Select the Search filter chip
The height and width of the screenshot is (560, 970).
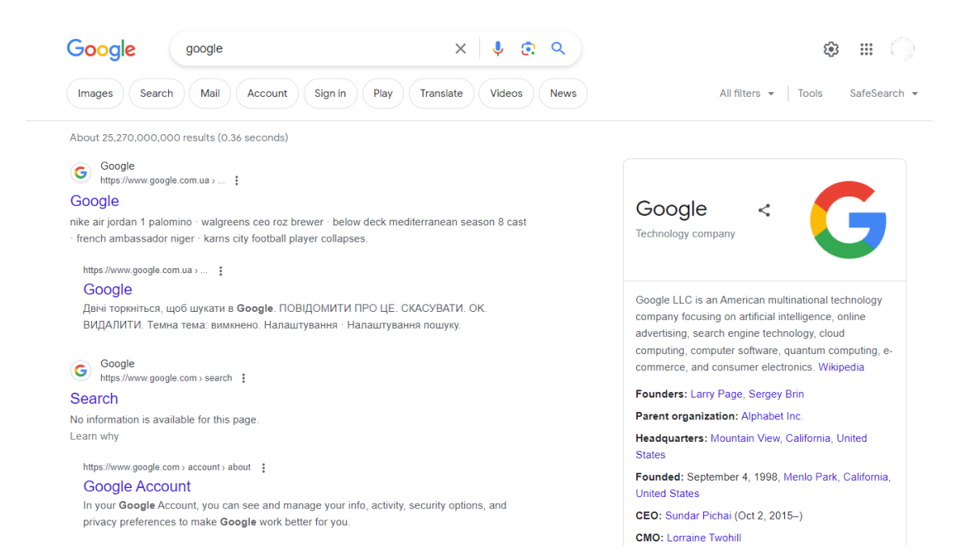pyautogui.click(x=157, y=93)
